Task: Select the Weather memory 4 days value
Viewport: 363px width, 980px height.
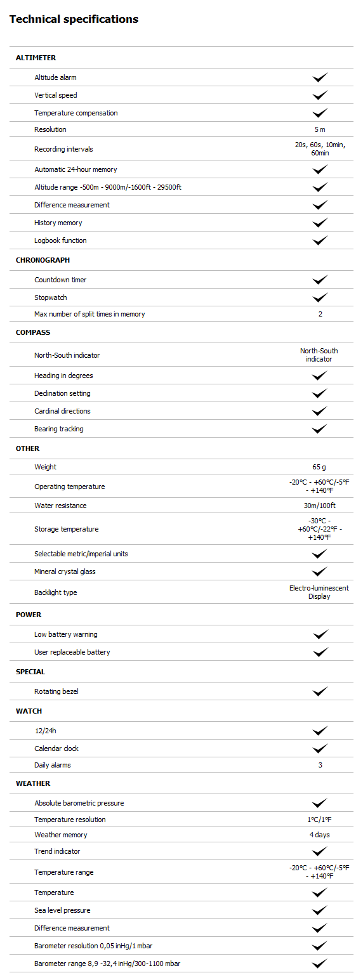Action: 320,835
